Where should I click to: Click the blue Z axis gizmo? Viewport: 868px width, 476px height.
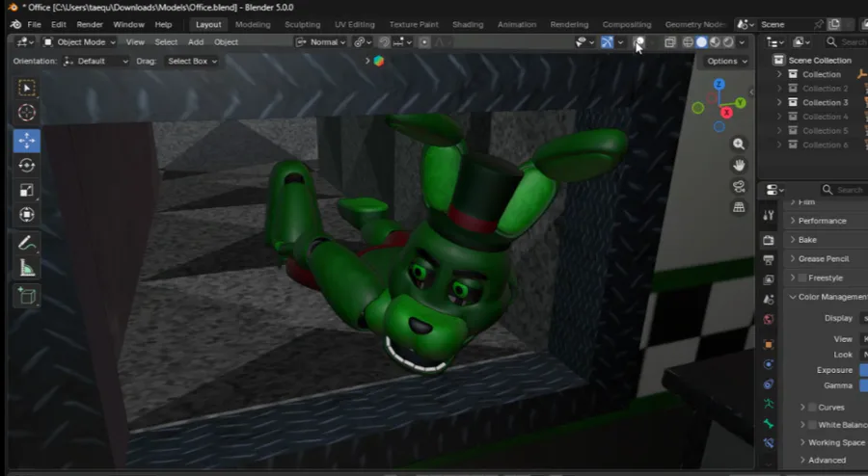click(x=719, y=84)
